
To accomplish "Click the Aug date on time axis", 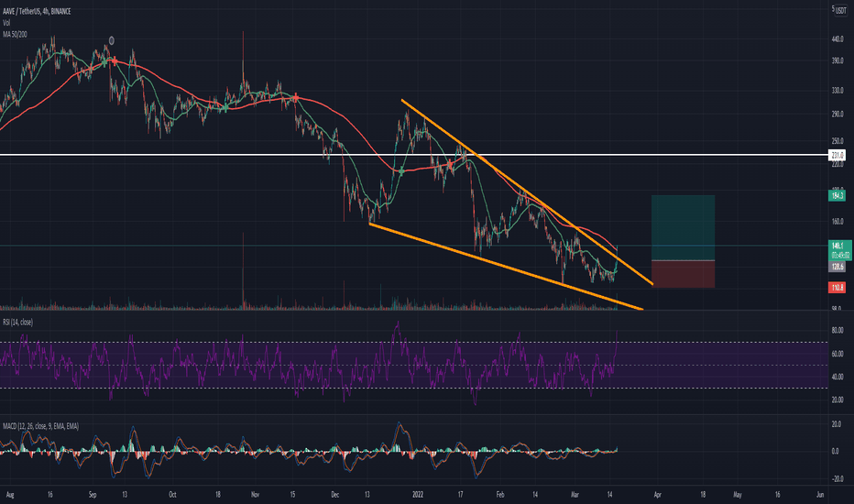I will pyautogui.click(x=10, y=495).
